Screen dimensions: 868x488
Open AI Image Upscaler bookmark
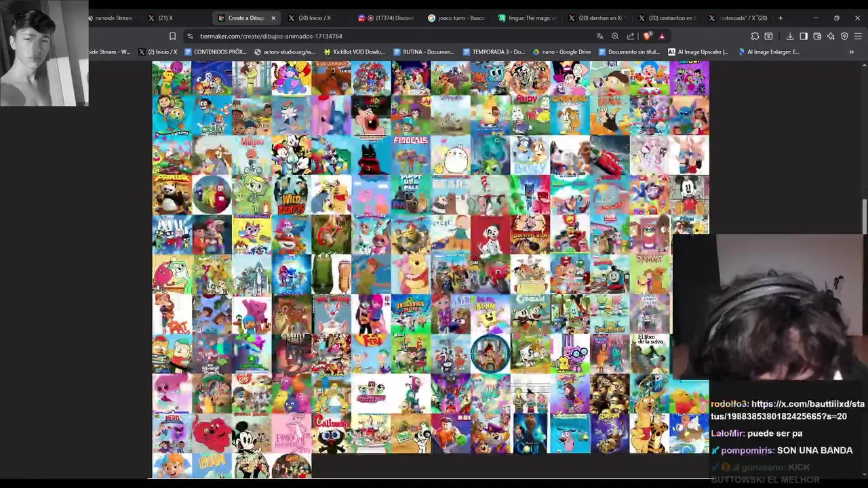(x=698, y=52)
